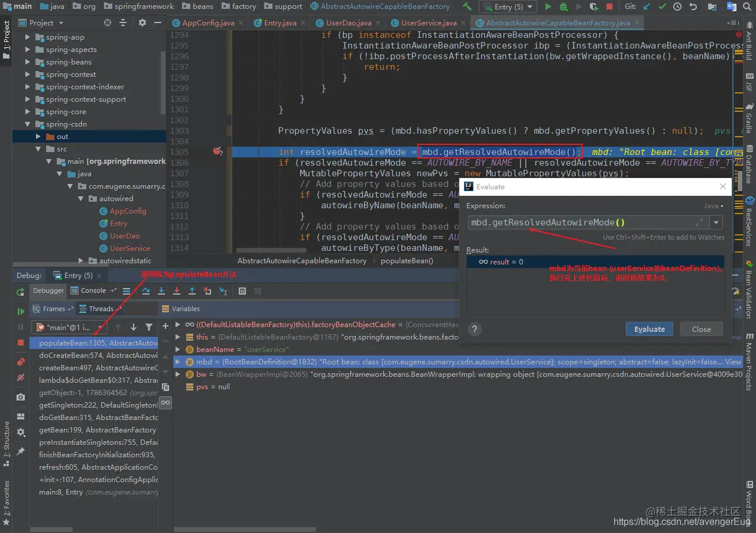This screenshot has width=756, height=533.
Task: Select the doCreateBean:574 stack frame
Action: click(94, 356)
